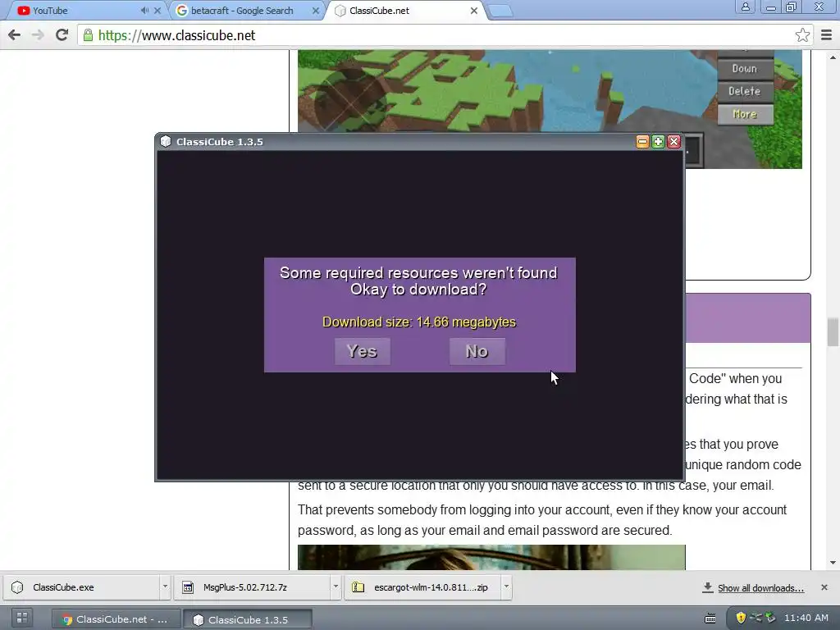Image resolution: width=840 pixels, height=630 pixels.
Task: Switch to ClassiCube 1.3.5 taskbar item
Action: [x=248, y=619]
